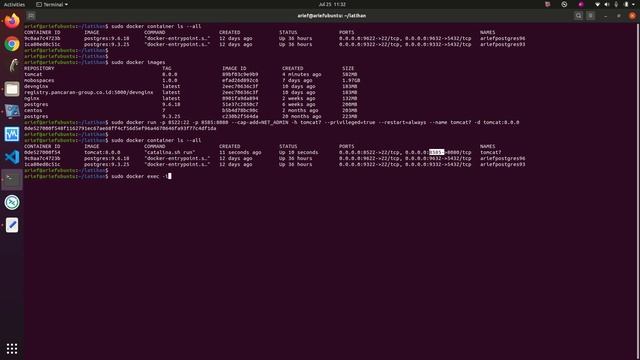Click the '20 months ago' created value
Screen dimensions: 640x360
[302, 116]
